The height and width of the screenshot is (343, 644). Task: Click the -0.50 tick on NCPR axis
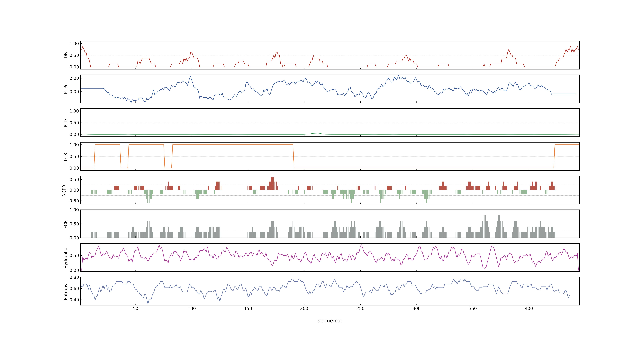tap(73, 201)
